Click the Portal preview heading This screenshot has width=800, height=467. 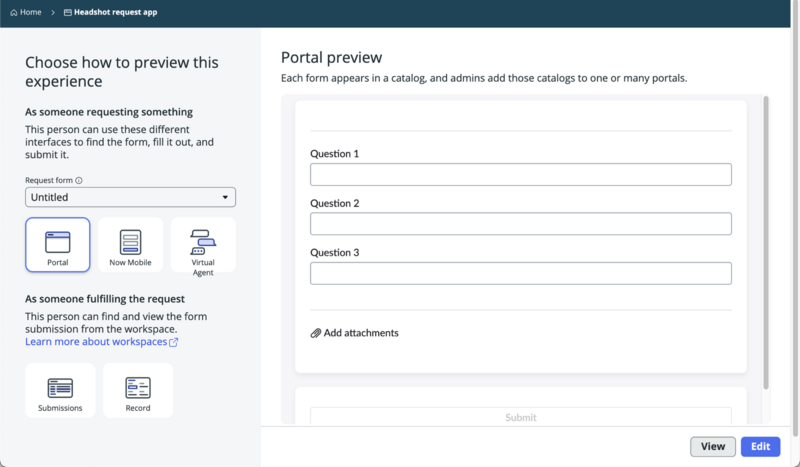click(x=332, y=58)
